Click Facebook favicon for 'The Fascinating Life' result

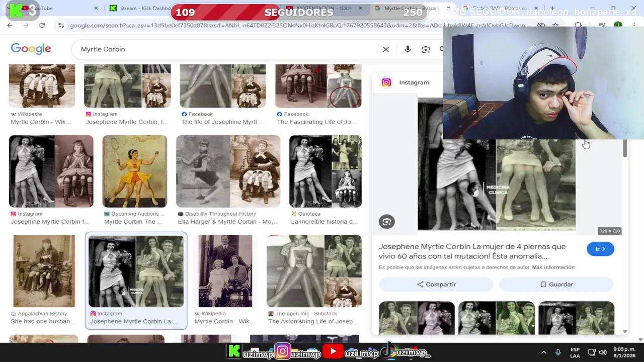point(280,114)
